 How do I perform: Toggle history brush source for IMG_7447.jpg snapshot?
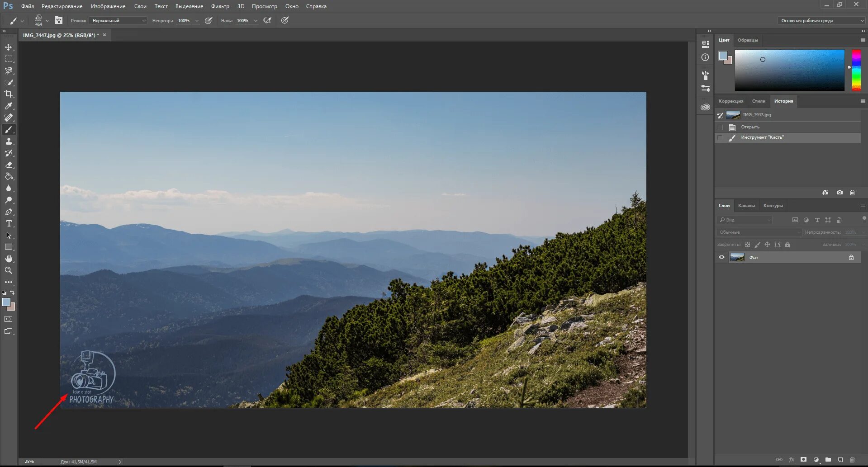click(720, 115)
